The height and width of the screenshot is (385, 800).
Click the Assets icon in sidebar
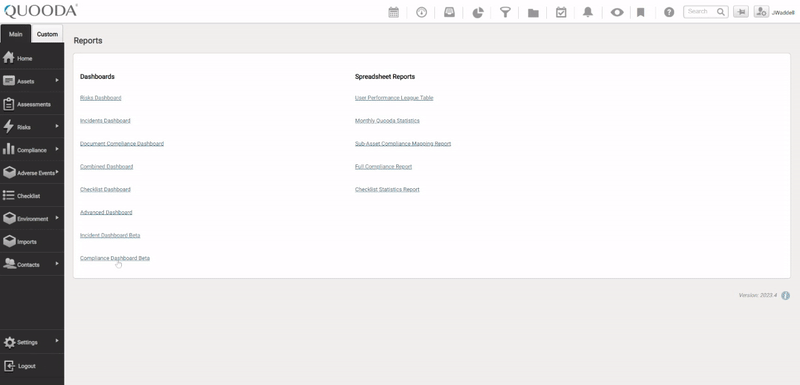click(x=9, y=81)
